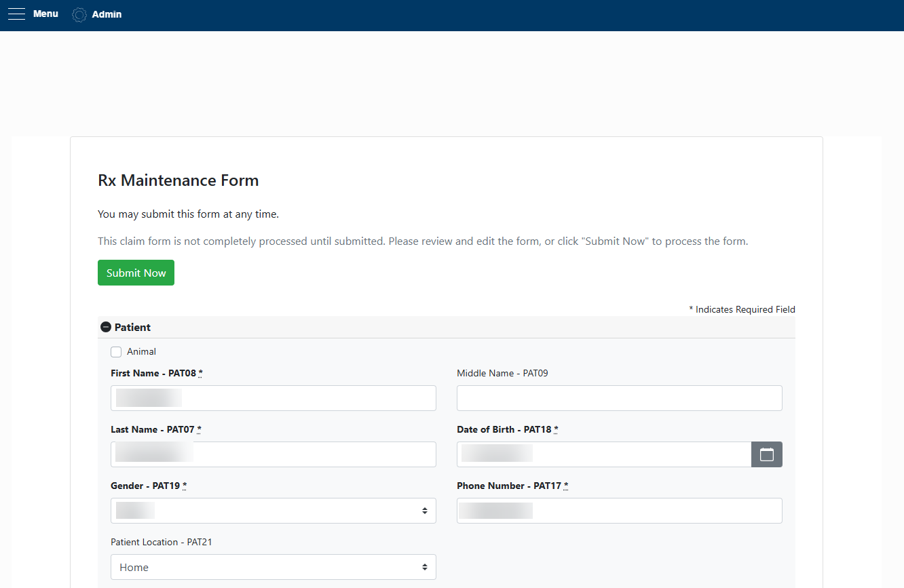Click the Phone Number - PAT17 field

[x=620, y=511]
